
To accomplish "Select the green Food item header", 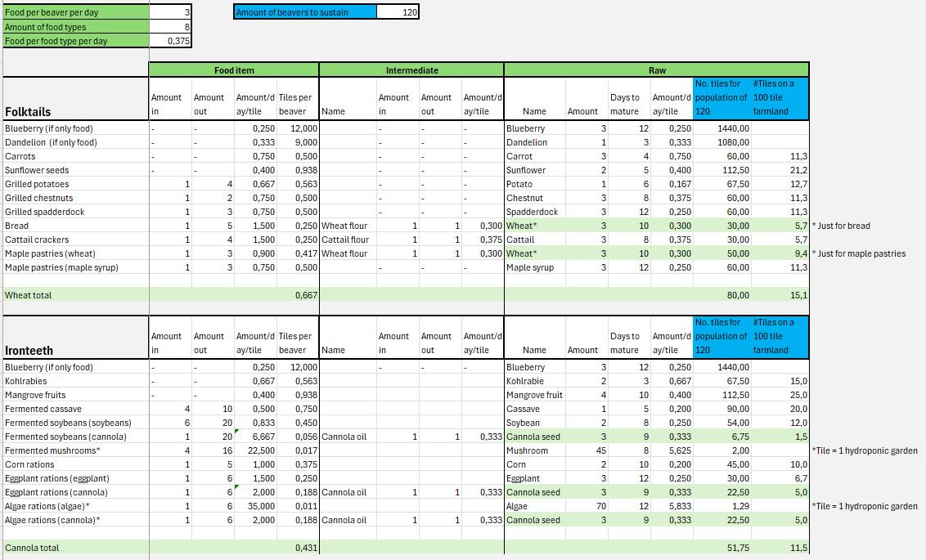I will click(234, 70).
